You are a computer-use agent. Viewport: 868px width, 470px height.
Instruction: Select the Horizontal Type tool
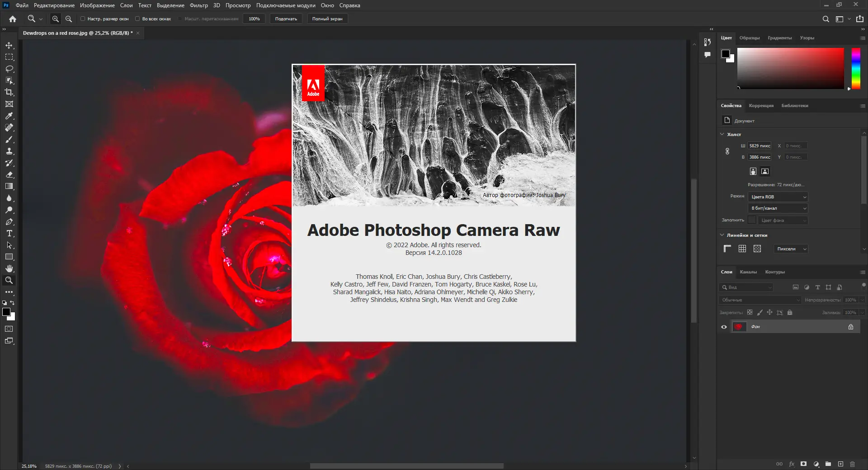pyautogui.click(x=9, y=233)
